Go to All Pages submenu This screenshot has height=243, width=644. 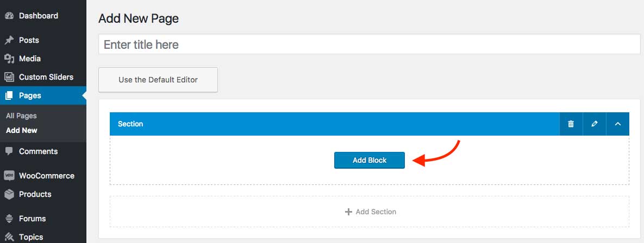[x=21, y=116]
